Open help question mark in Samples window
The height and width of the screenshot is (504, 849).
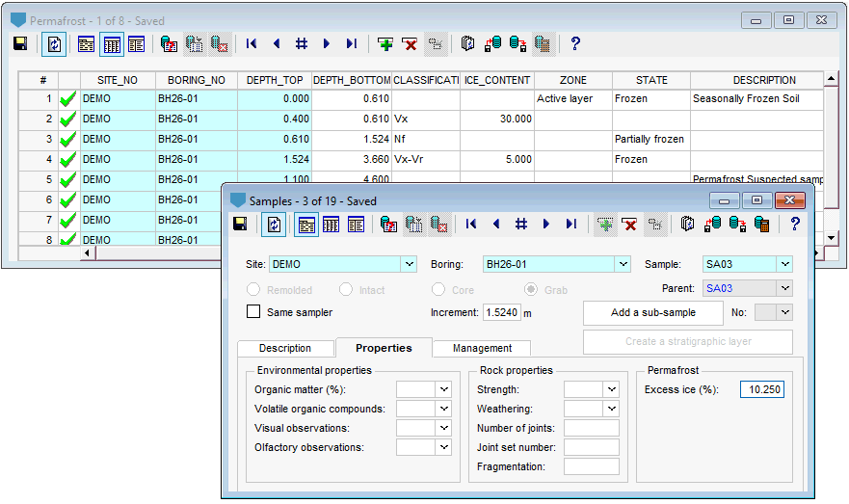(x=795, y=224)
